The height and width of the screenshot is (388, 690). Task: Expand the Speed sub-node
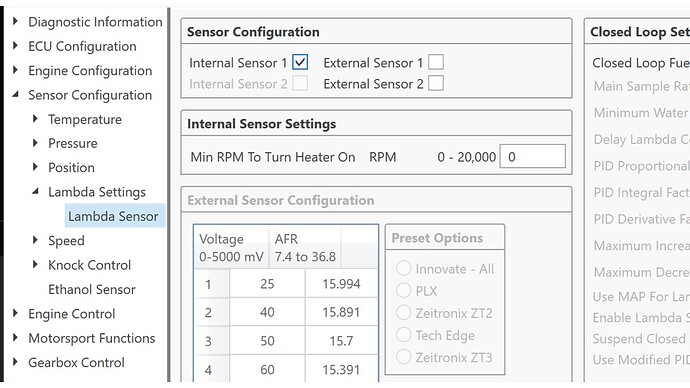[35, 240]
